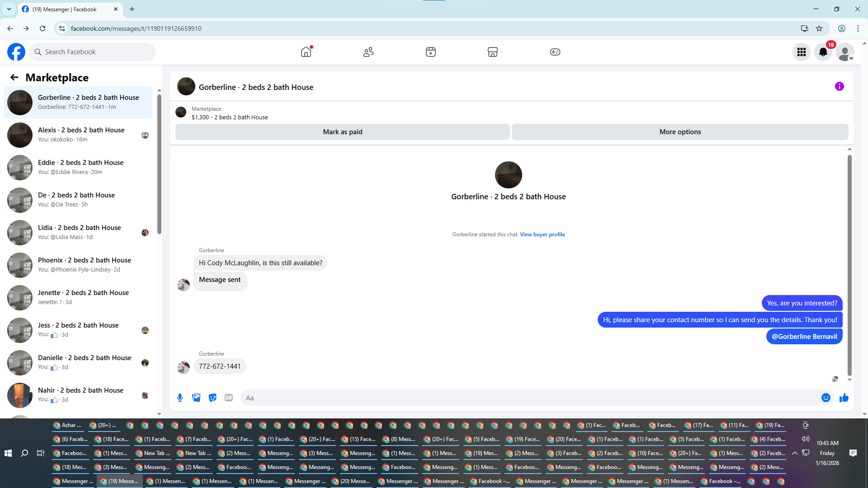
Task: Open the Facebook menu grid icon
Action: (801, 52)
